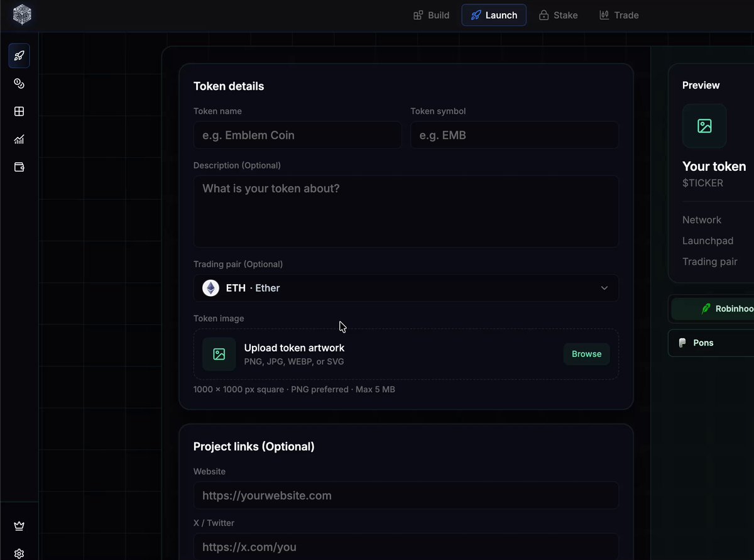This screenshot has height=560, width=754.
Task: Click the "Your token" preview name
Action: pos(714,167)
